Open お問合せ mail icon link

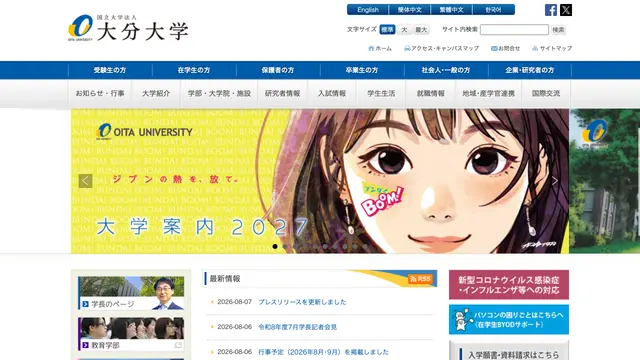point(505,48)
